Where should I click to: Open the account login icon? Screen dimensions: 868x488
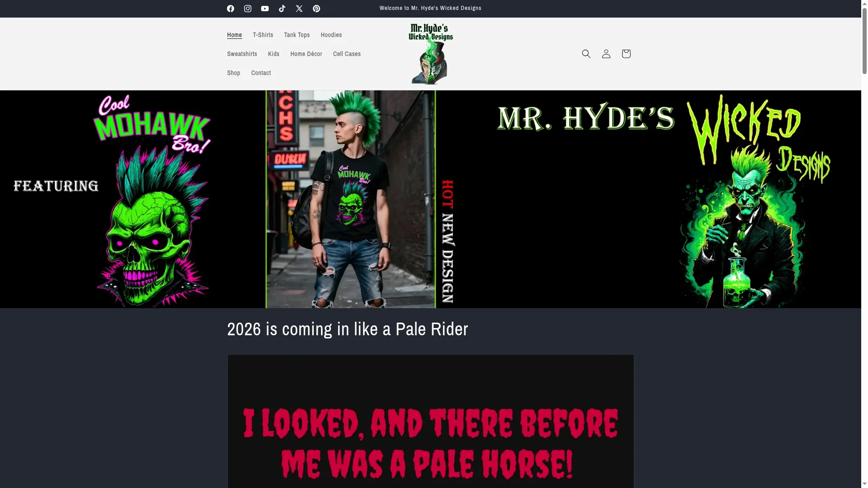pos(606,54)
